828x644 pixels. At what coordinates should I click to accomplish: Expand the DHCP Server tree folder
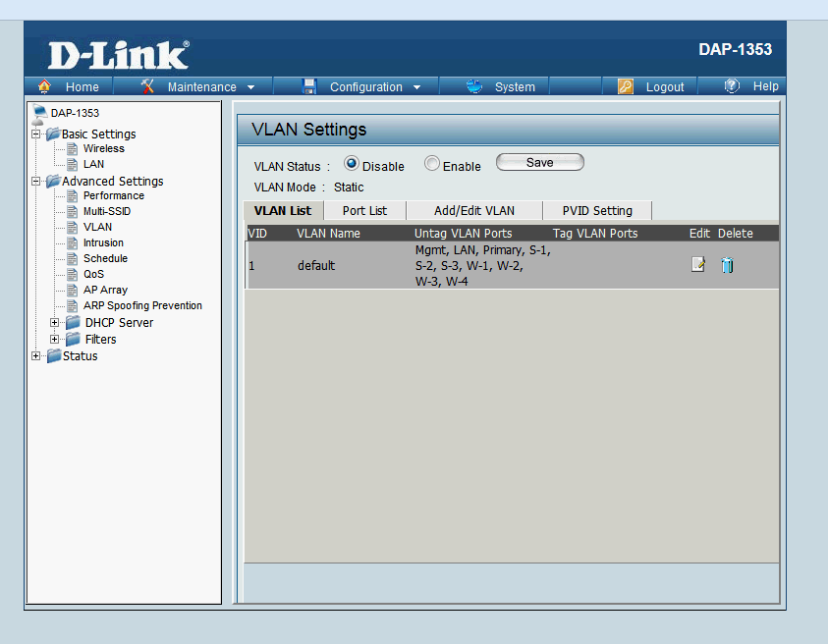55,322
